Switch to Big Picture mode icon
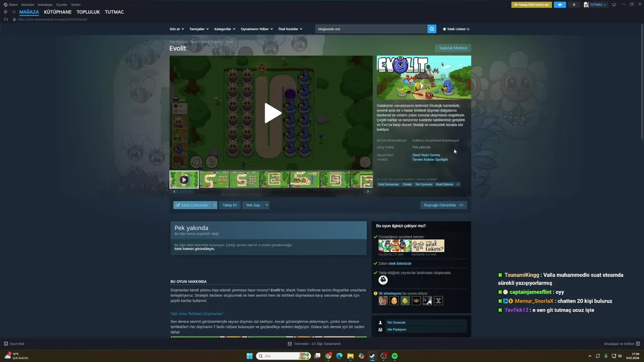Viewport: 644px width, 362px height. [614, 5]
